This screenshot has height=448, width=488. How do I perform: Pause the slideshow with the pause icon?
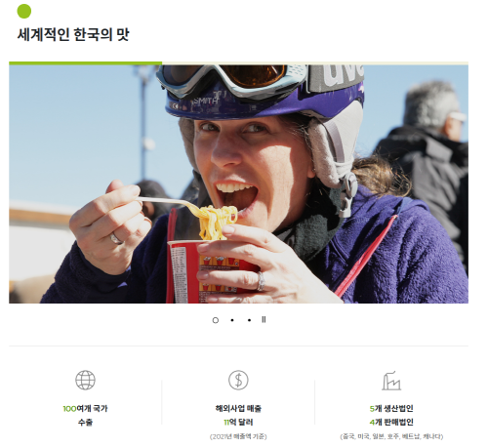(x=264, y=320)
